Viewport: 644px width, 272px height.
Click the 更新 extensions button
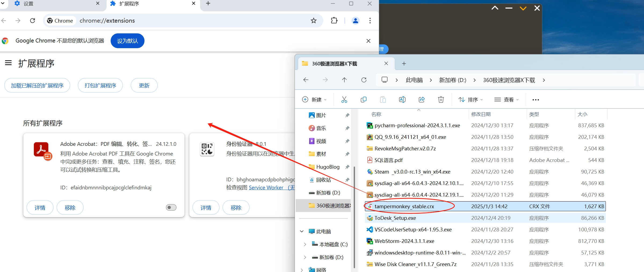pyautogui.click(x=144, y=86)
